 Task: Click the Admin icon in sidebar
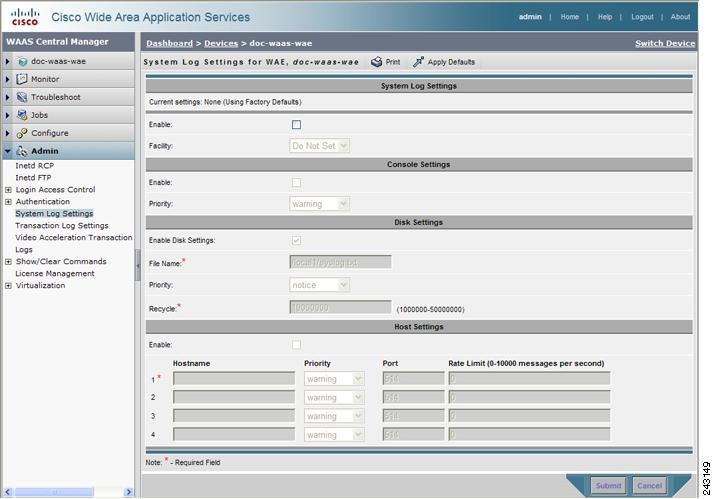pos(22,151)
